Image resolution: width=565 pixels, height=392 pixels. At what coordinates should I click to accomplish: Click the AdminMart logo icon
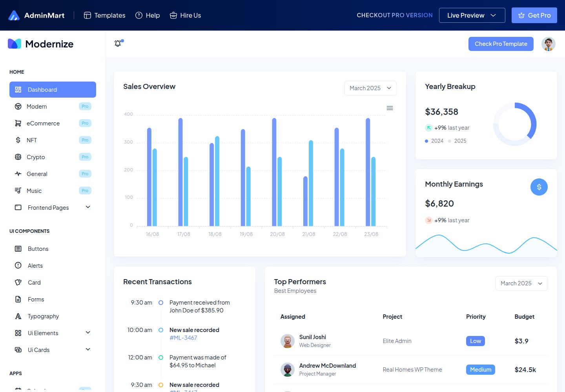(x=14, y=15)
